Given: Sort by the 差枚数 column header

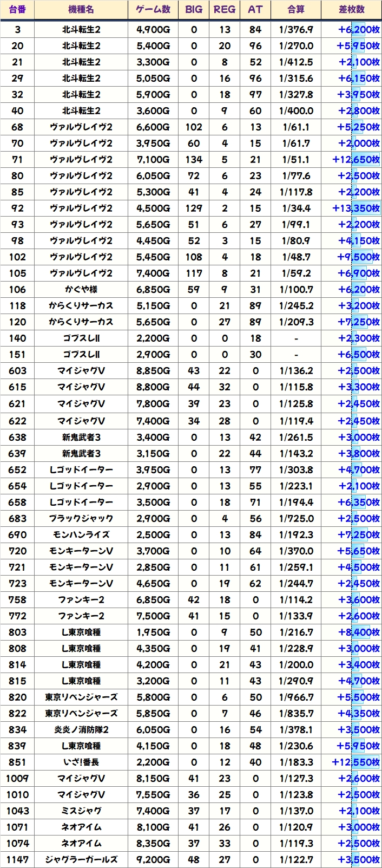Looking at the screenshot, I should [352, 10].
